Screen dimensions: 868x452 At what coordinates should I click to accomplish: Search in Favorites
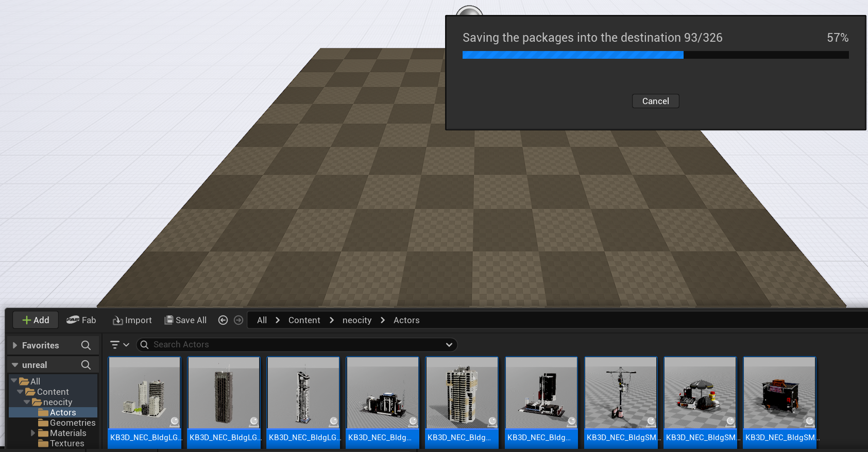[86, 345]
